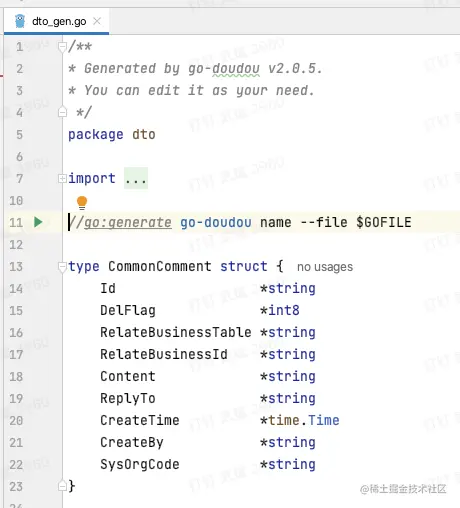460x508 pixels.
Task: Click the 'time.Time' type on line 20
Action: (x=304, y=420)
